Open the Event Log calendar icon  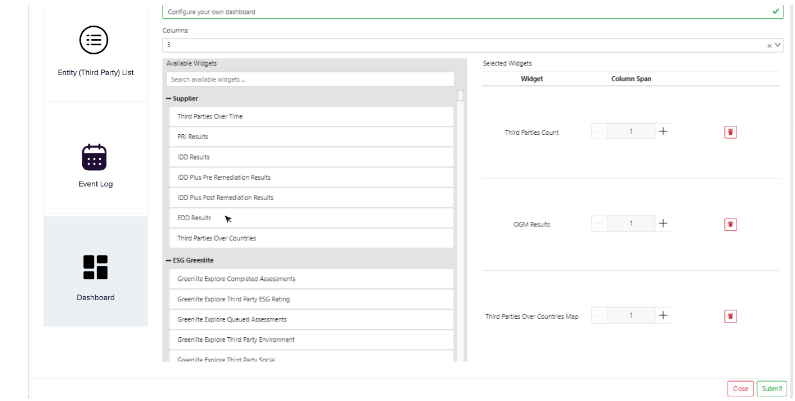tap(94, 157)
